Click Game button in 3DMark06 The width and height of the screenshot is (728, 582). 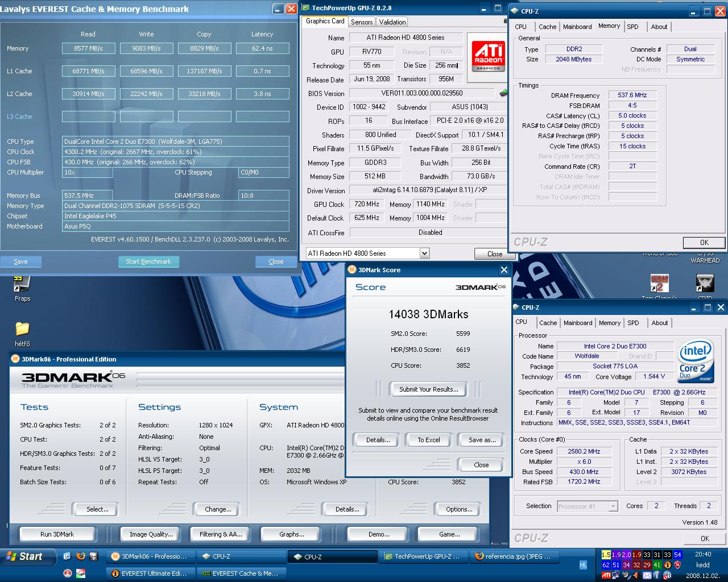point(449,534)
